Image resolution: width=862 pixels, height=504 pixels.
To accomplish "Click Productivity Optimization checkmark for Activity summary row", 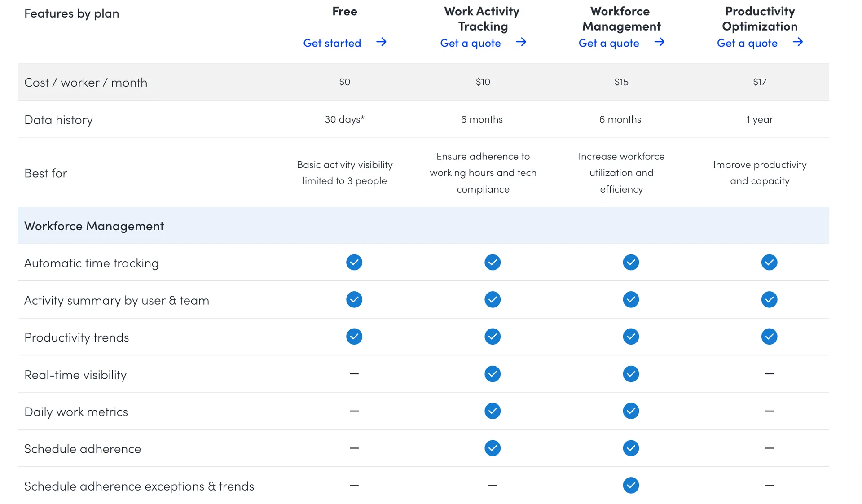I will click(x=769, y=299).
